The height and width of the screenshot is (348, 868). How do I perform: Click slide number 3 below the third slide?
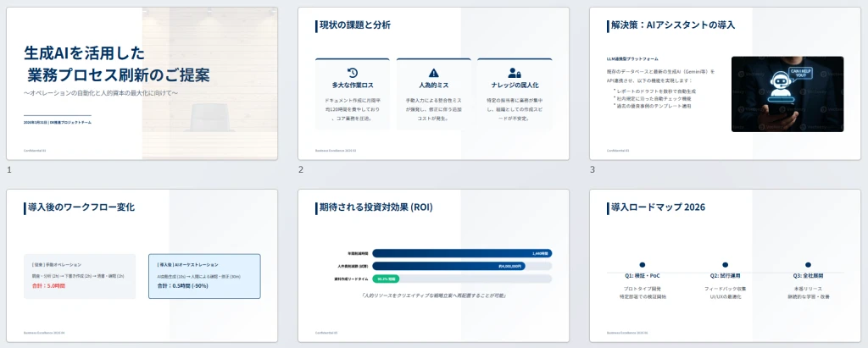(x=593, y=170)
